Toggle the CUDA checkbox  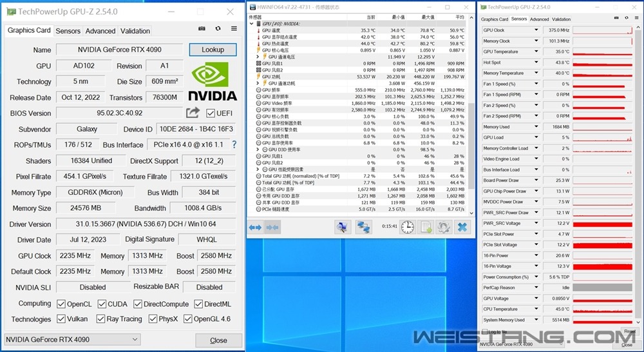click(x=102, y=304)
